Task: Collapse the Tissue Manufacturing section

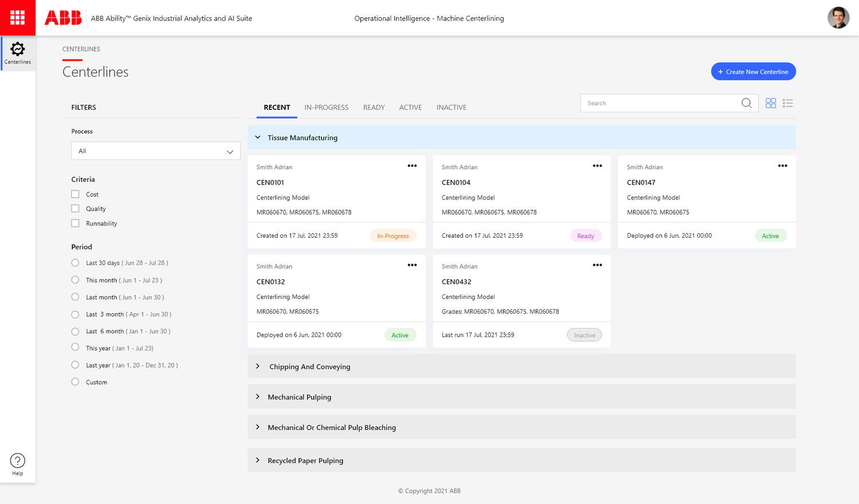Action: click(257, 137)
